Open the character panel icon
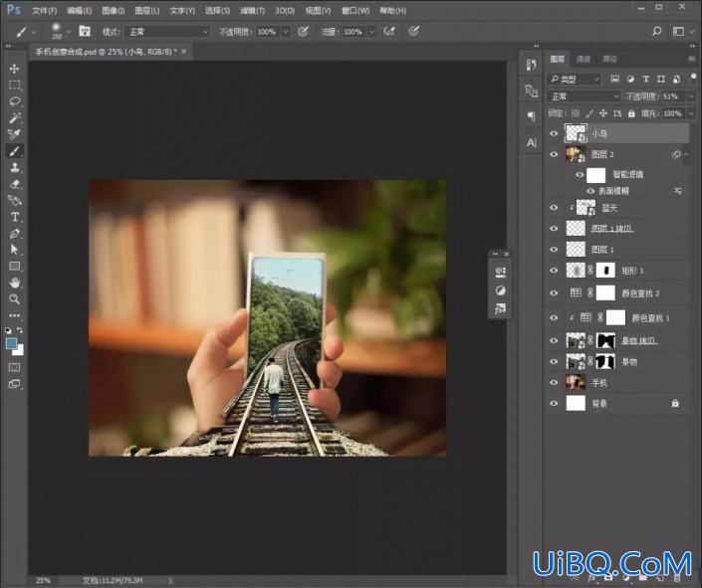Viewport: 702px width, 588px height. coord(531,142)
